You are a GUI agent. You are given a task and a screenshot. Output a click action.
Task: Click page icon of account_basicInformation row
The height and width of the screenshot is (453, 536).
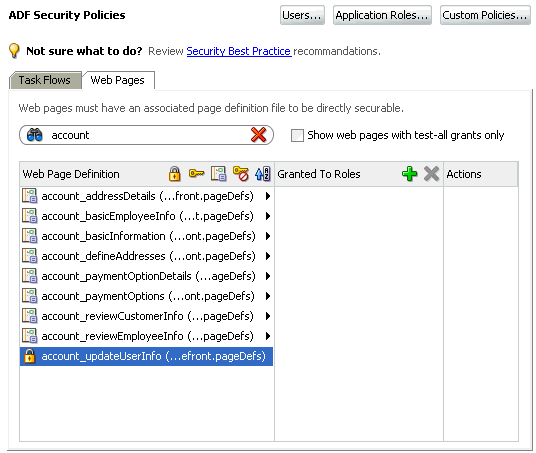pos(29,236)
